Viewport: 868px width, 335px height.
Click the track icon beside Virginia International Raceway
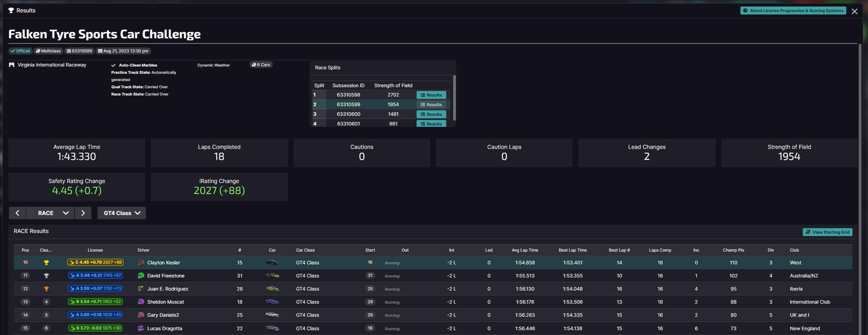12,65
